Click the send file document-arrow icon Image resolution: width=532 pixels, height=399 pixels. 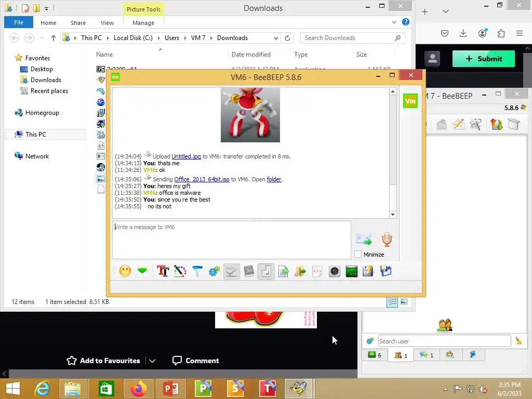283,271
